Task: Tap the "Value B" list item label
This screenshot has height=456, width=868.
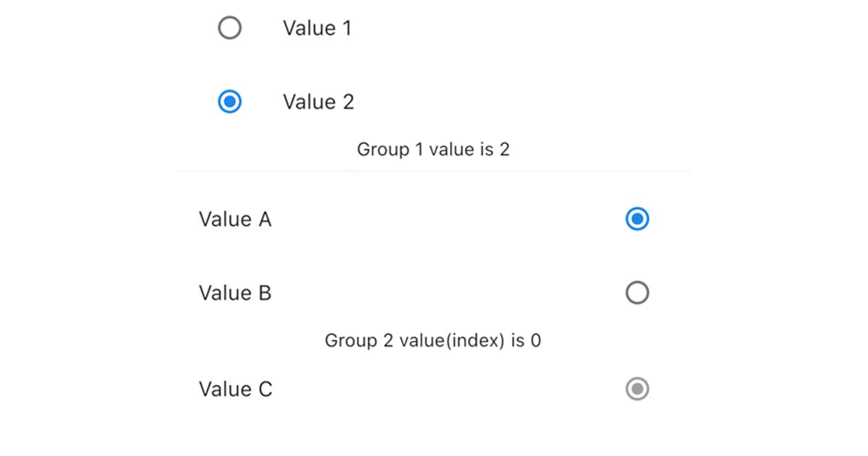Action: 235,293
